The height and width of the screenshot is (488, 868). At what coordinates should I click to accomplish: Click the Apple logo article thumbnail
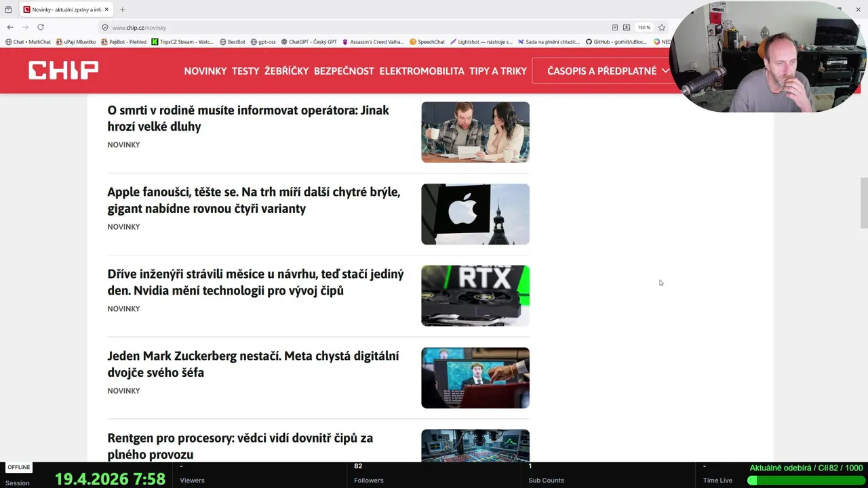(x=475, y=214)
